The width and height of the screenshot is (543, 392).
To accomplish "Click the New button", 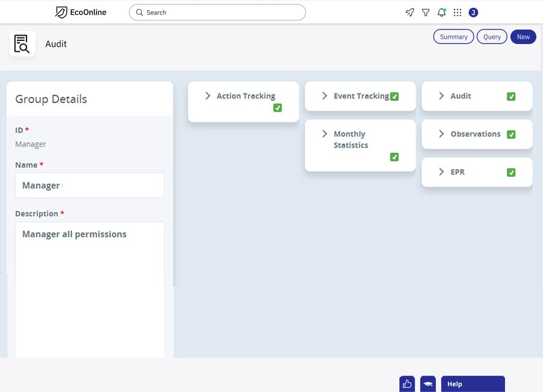I will click(523, 36).
